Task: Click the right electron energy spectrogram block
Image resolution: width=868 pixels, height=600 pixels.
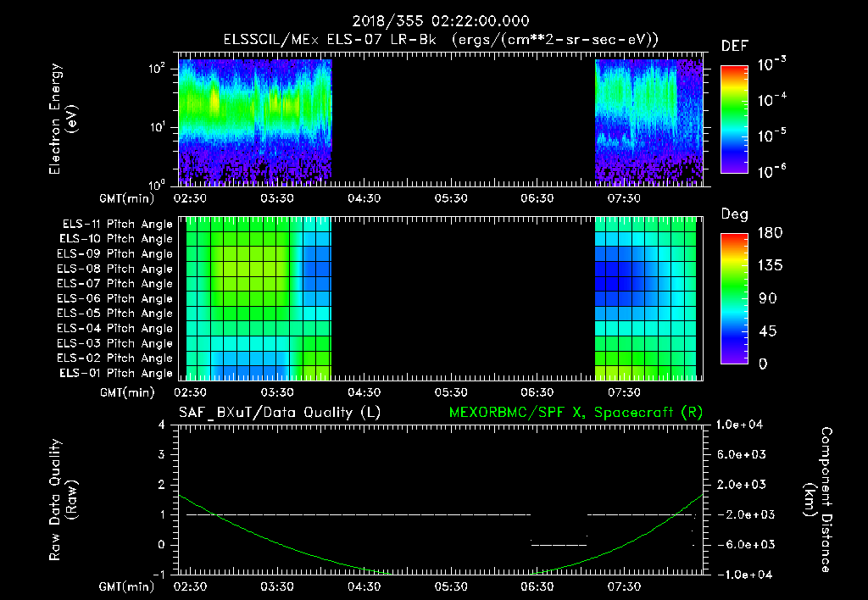Action: coord(648,120)
